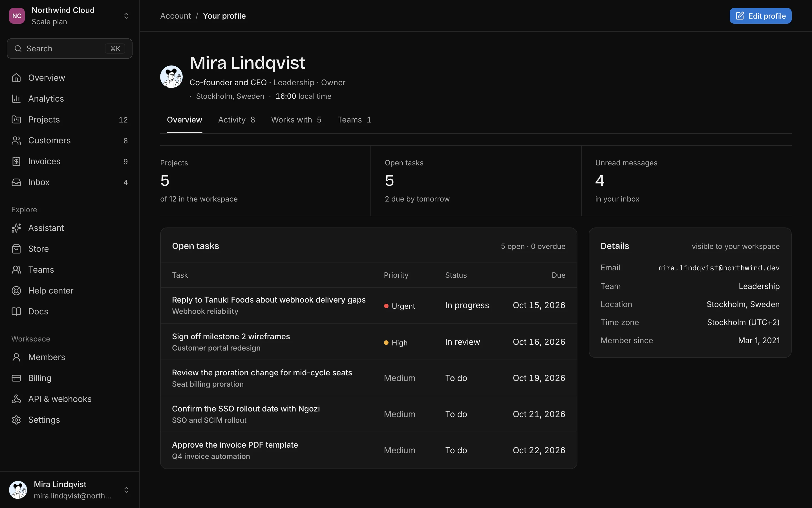The image size is (812, 508).
Task: Expand the Northwind Cloud workspace switcher chevron
Action: pyautogui.click(x=126, y=16)
